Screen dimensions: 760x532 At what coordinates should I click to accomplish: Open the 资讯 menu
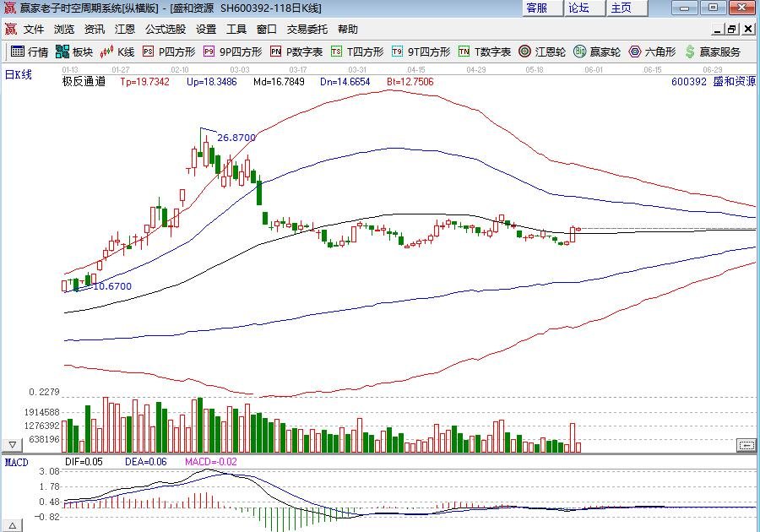click(x=95, y=30)
